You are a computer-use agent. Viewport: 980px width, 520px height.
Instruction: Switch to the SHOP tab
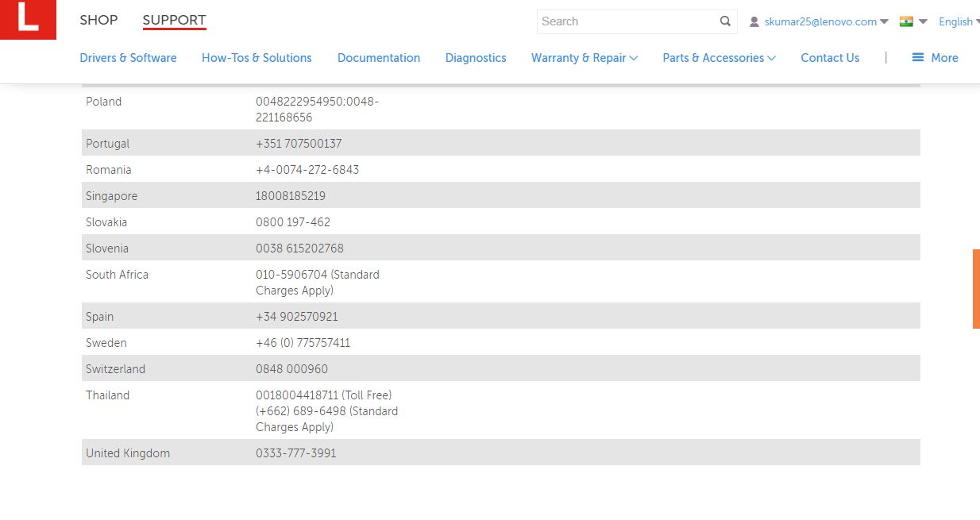click(98, 20)
